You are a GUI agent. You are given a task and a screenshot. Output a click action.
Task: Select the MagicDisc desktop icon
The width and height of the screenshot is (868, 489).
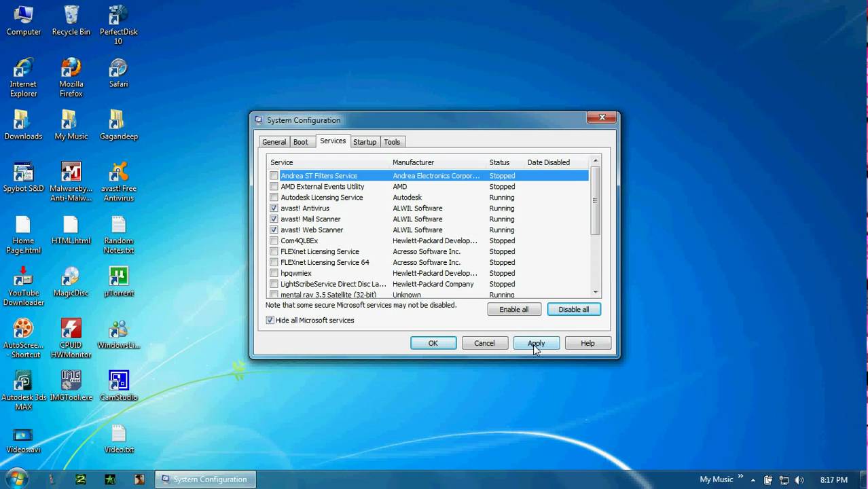tap(71, 282)
